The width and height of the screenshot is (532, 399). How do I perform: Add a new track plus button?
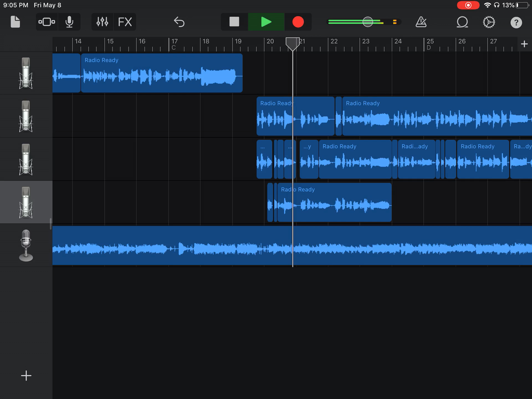coord(26,376)
